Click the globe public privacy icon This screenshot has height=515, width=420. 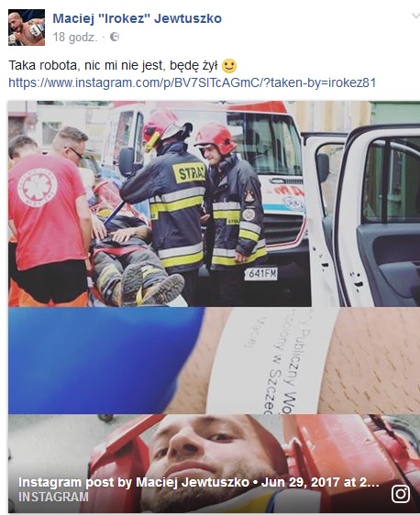(115, 37)
